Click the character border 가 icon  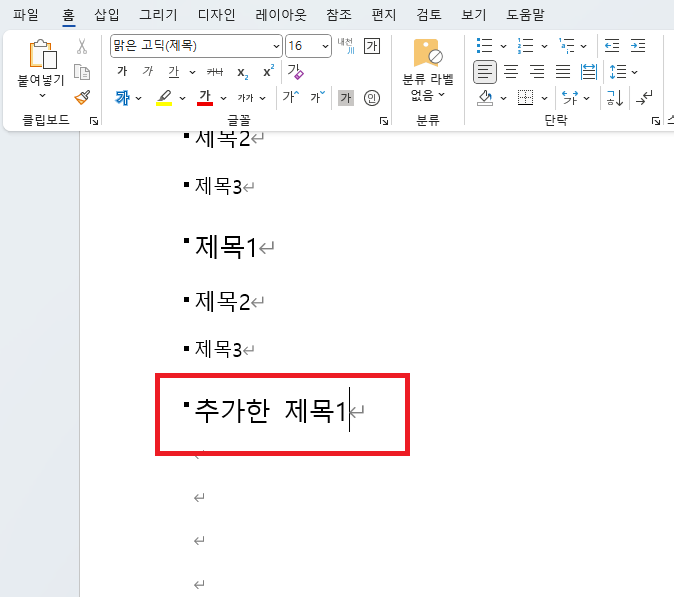click(x=372, y=46)
